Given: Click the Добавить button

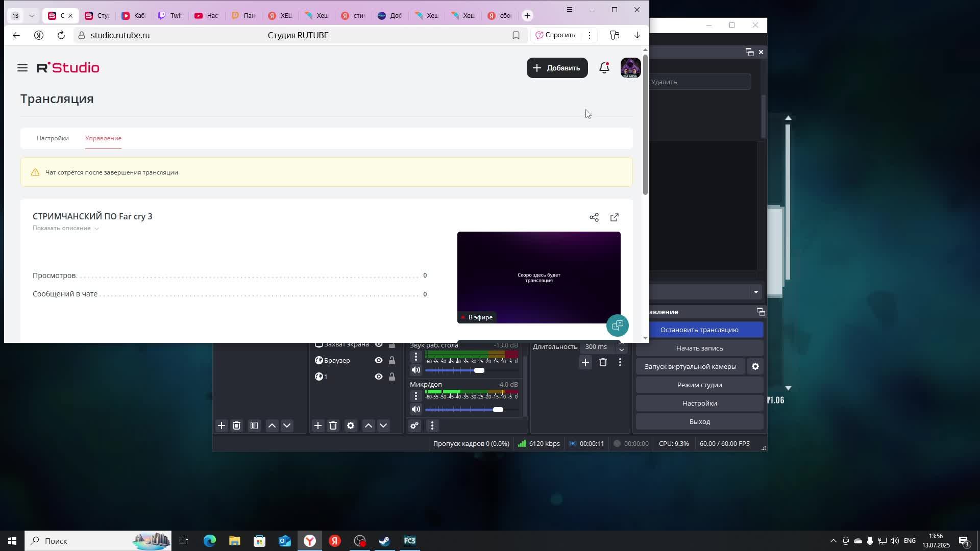Looking at the screenshot, I should point(557,68).
